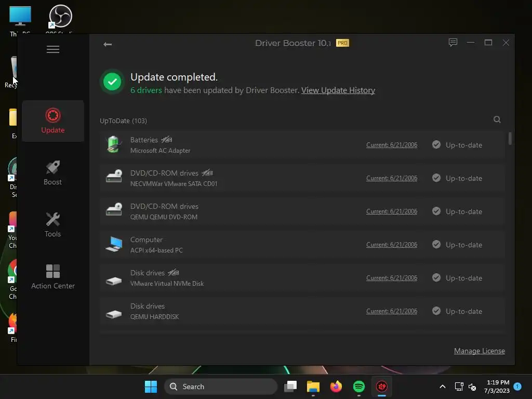The image size is (532, 399).
Task: Click the QEMU HARDDISK drive icon
Action: pyautogui.click(x=114, y=314)
